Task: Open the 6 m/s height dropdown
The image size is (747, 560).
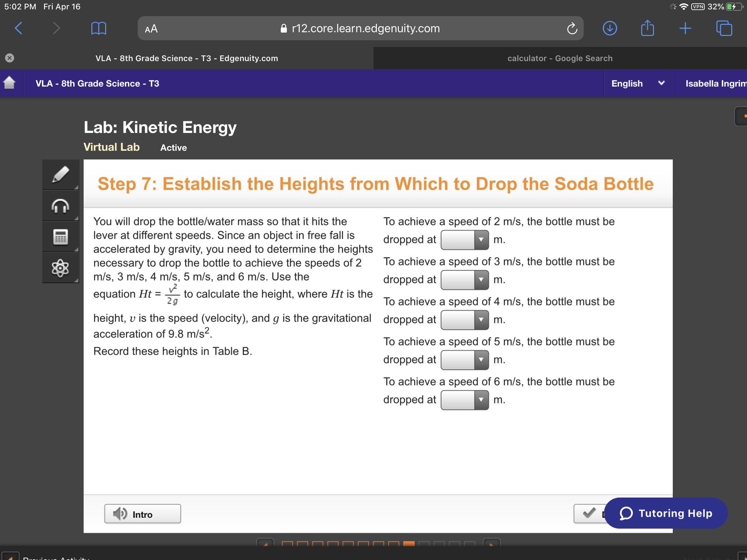Action: point(464,400)
